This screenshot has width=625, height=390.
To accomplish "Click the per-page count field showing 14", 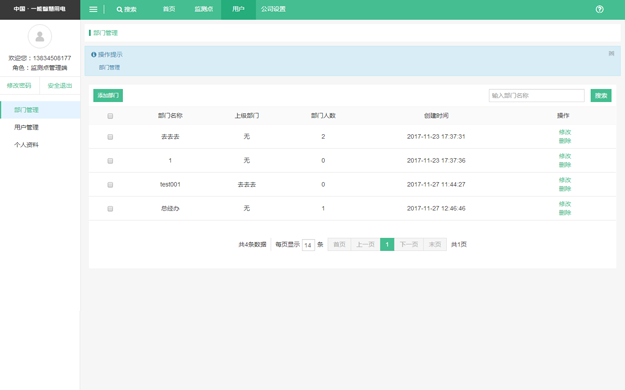I will 308,245.
